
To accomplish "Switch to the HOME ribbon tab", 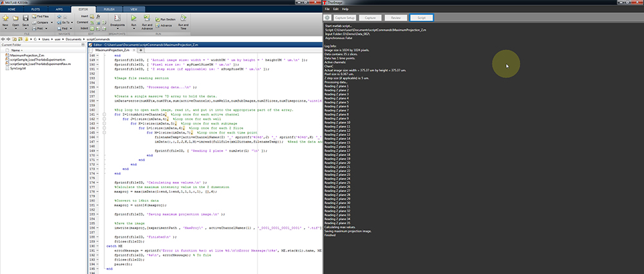I will click(x=12, y=8).
